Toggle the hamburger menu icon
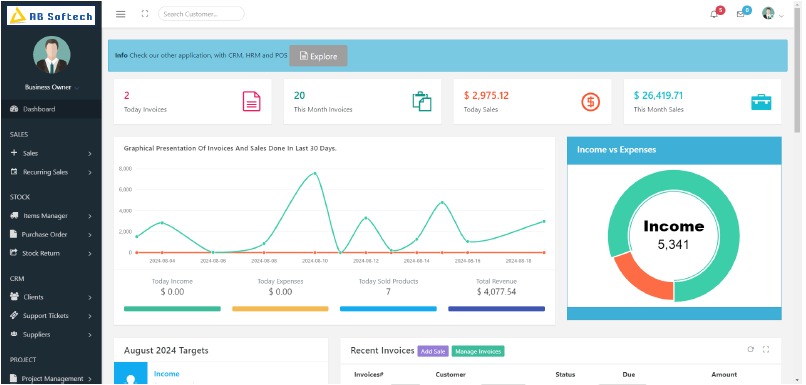Screen dimensions: 806x385 pyautogui.click(x=121, y=14)
